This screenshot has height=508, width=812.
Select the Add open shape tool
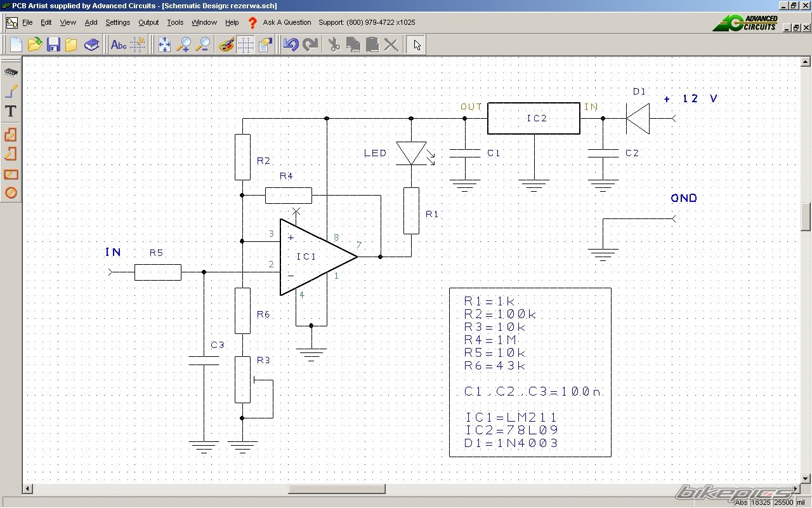click(x=11, y=154)
